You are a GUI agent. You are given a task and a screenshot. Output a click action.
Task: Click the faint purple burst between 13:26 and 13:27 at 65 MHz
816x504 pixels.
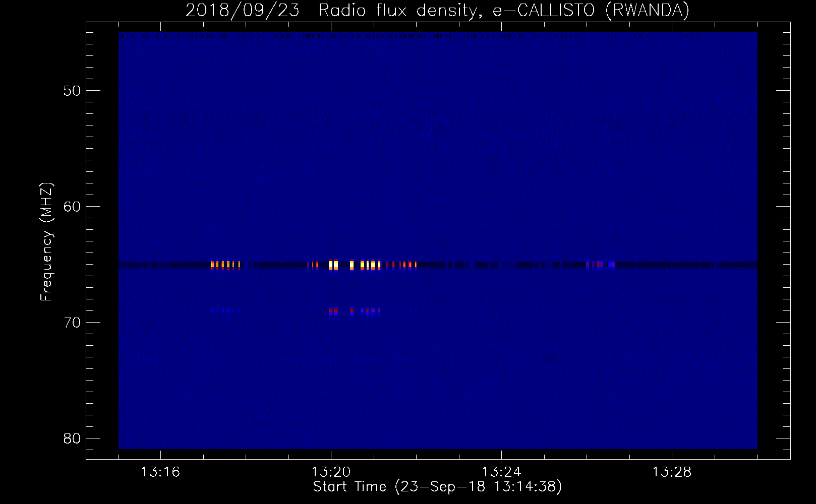coord(600,265)
